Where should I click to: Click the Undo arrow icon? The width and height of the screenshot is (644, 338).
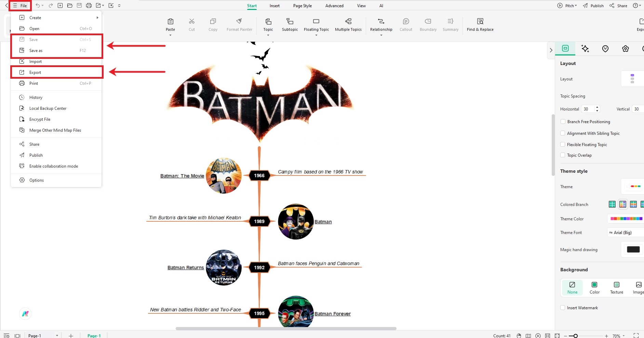pyautogui.click(x=38, y=5)
